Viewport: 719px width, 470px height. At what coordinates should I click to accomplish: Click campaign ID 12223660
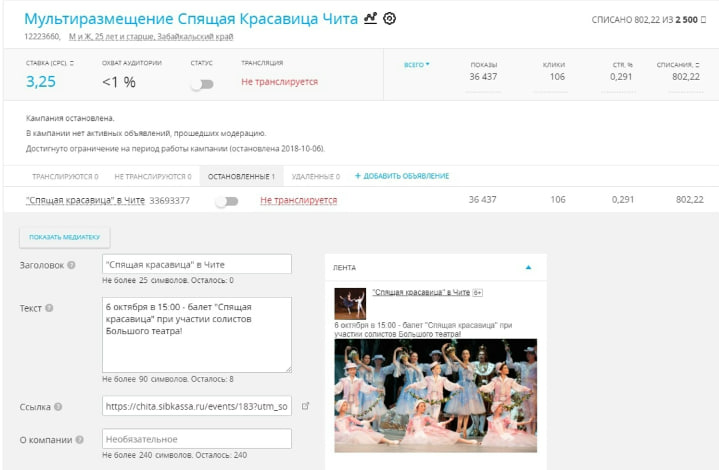[42, 36]
